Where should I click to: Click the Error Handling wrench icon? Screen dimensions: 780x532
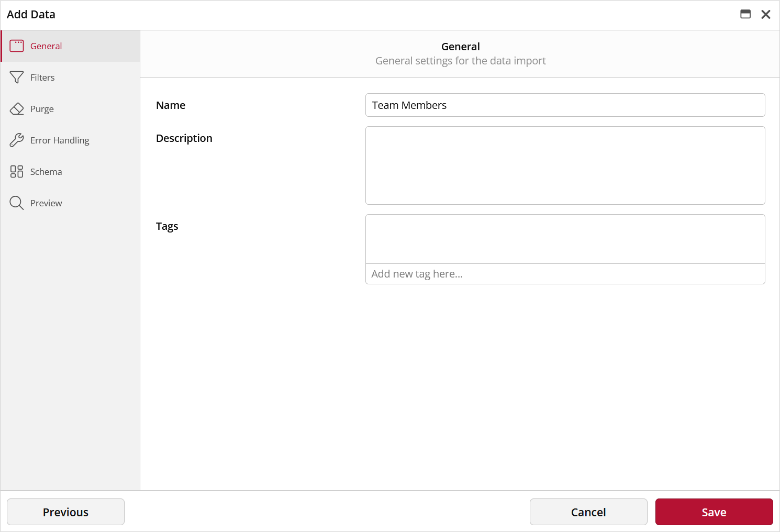coord(17,140)
